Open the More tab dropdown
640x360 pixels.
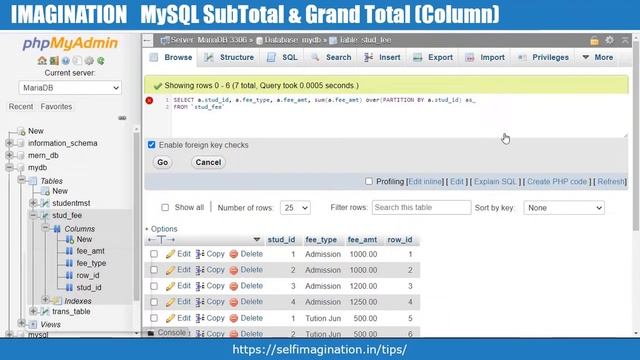tap(598, 58)
